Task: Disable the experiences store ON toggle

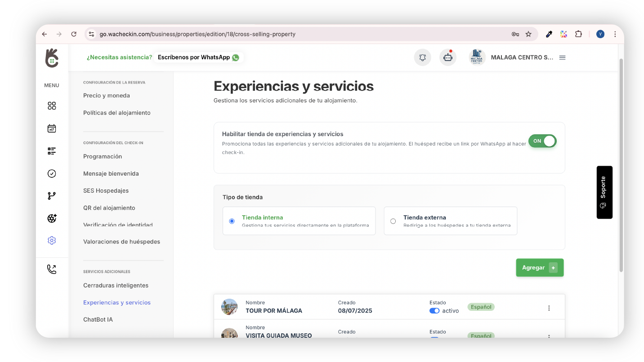Action: (542, 141)
